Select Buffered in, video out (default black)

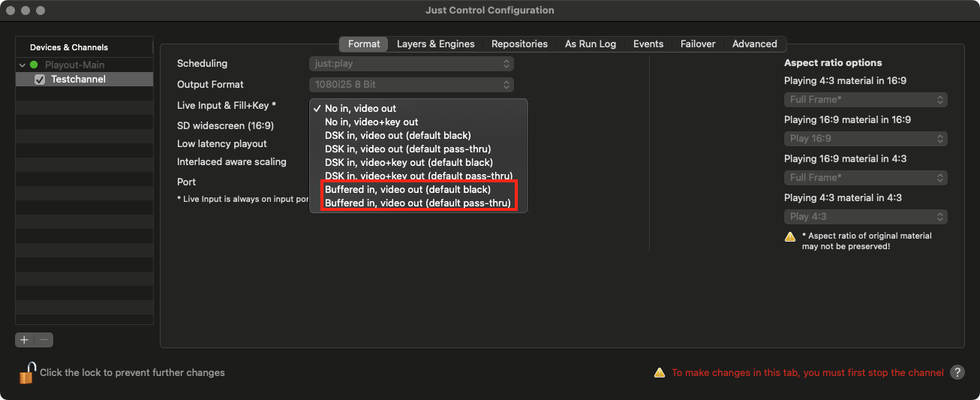coord(419,189)
